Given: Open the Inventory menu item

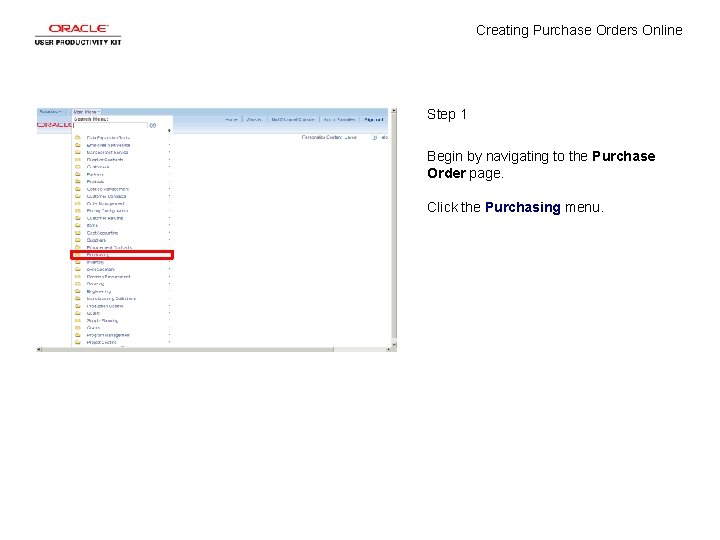Looking at the screenshot, I should [95, 262].
